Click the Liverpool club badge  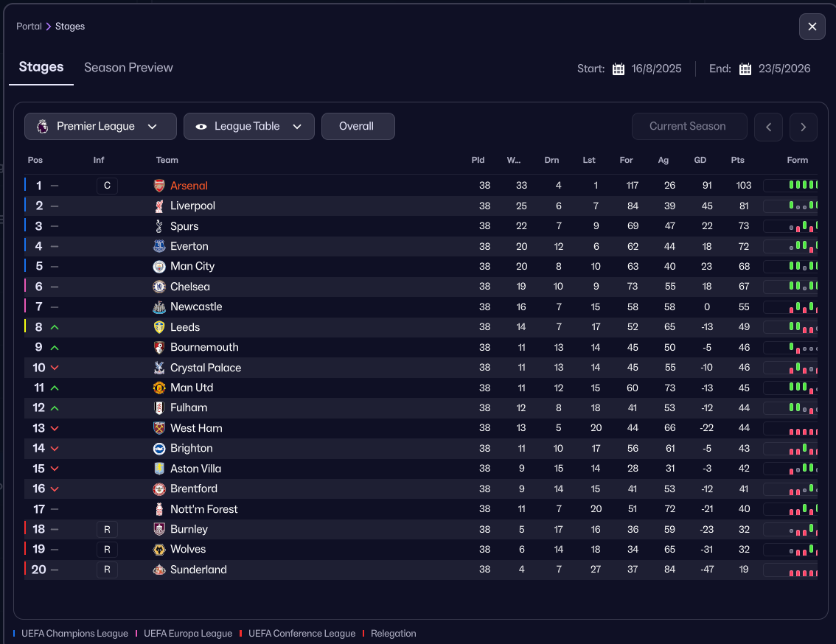pyautogui.click(x=159, y=206)
